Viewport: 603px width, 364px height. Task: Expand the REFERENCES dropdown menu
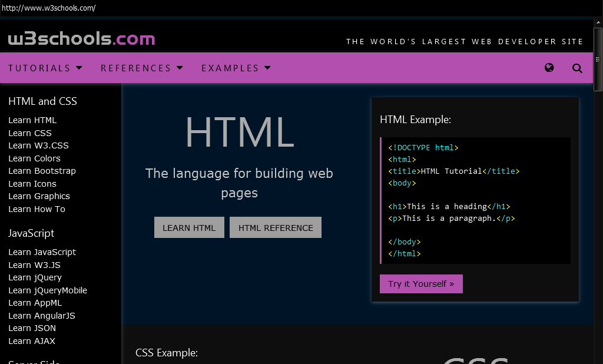tap(142, 68)
